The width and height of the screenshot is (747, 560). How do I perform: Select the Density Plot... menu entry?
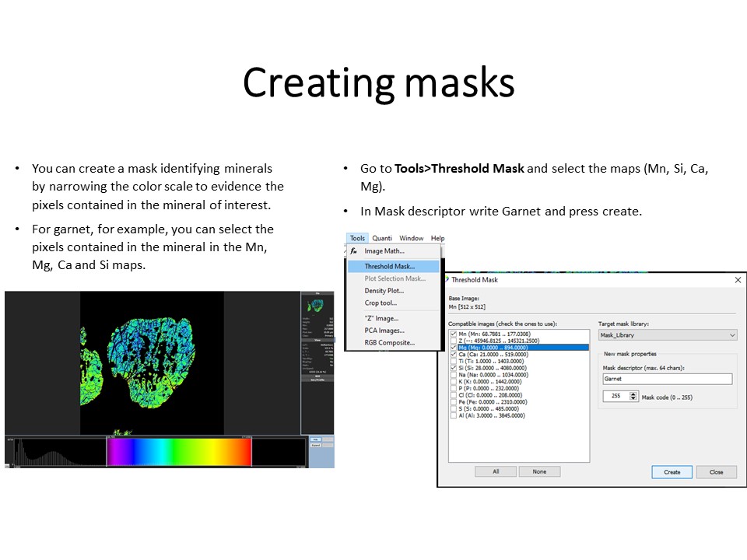[384, 291]
